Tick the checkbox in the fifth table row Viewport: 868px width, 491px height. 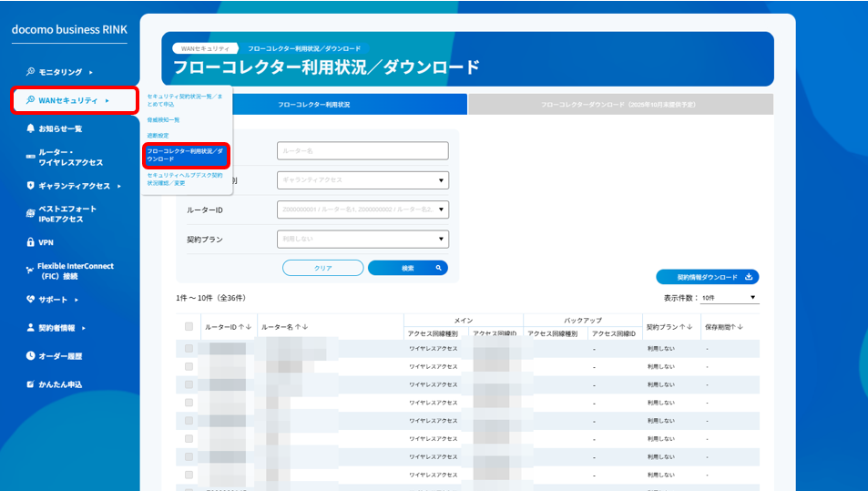click(189, 420)
